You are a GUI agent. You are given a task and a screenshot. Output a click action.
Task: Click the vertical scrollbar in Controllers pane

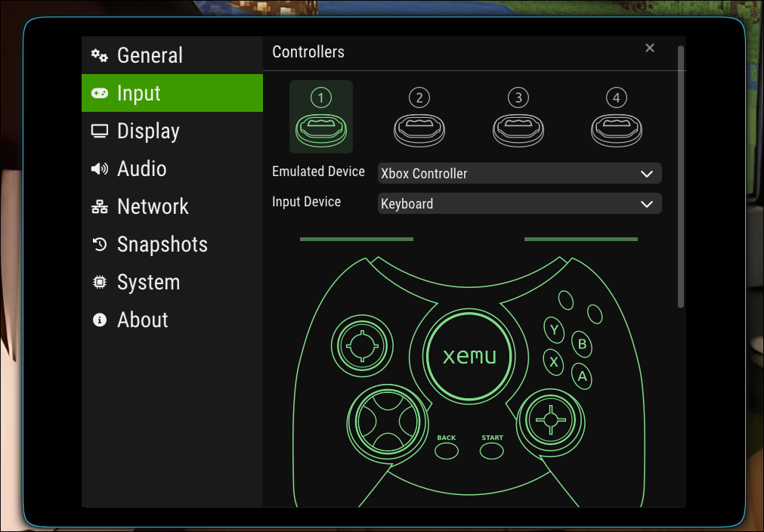[681, 177]
